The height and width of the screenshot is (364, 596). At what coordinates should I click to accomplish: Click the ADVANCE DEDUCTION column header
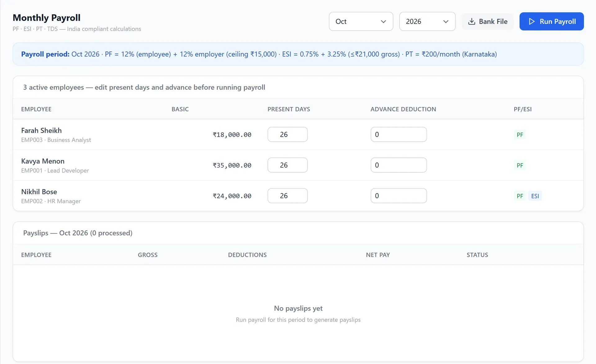coord(403,109)
